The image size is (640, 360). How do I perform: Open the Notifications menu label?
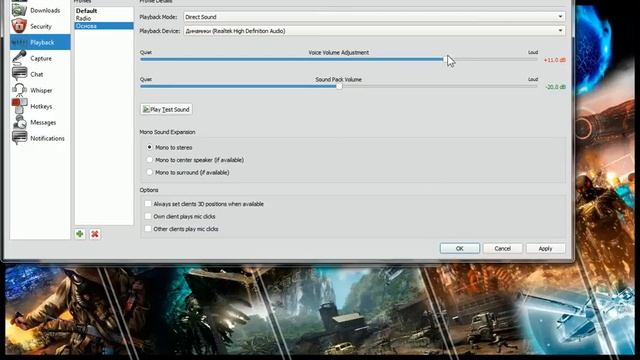pos(47,138)
